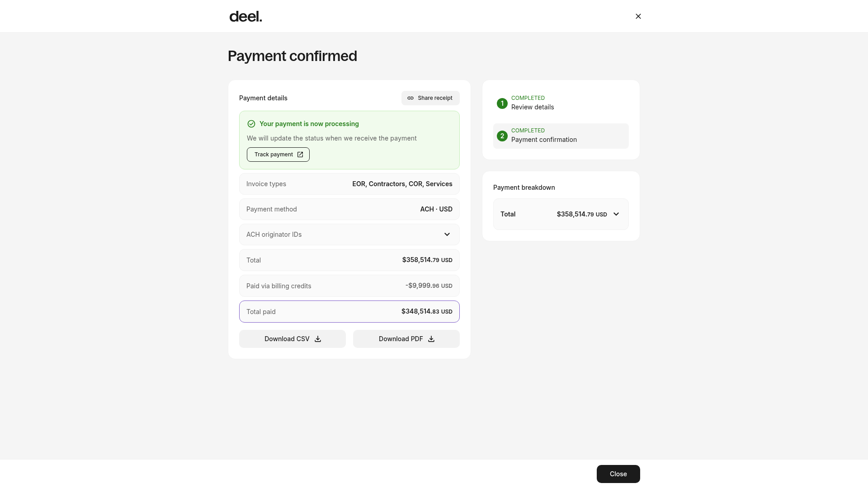Open the ACH originator IDs row
Viewport: 868px width, 488px height.
[349, 235]
